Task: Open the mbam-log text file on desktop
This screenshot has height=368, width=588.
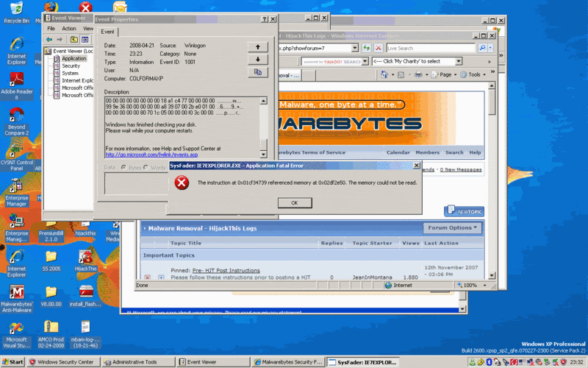Action: (x=85, y=334)
